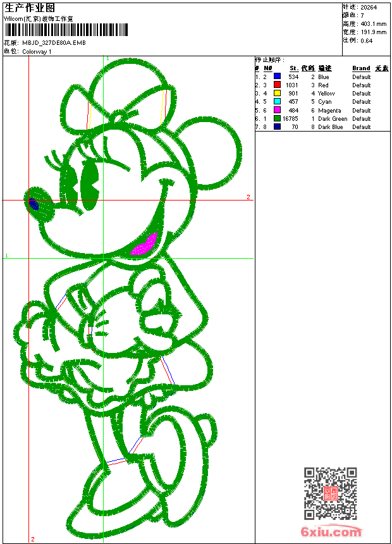Screen dimensions: 392x544
Task: Click the green horizontal guide label 1
Action: tap(6, 256)
